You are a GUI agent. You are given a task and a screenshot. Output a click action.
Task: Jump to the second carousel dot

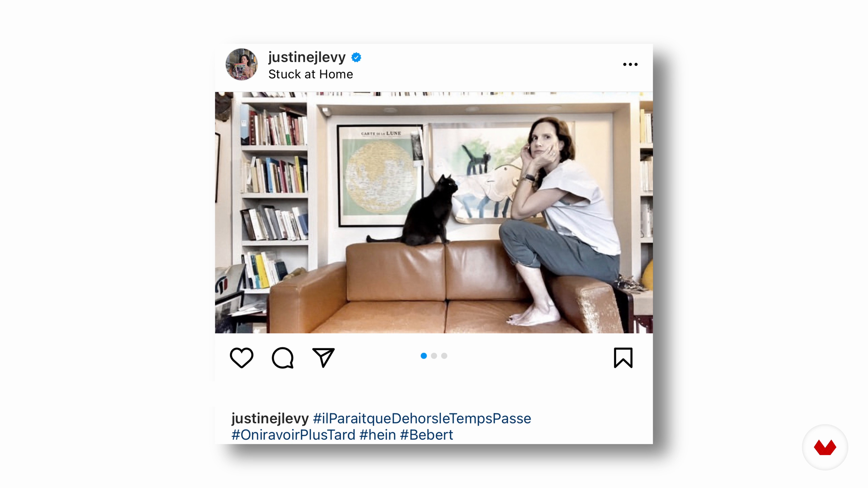(x=434, y=356)
